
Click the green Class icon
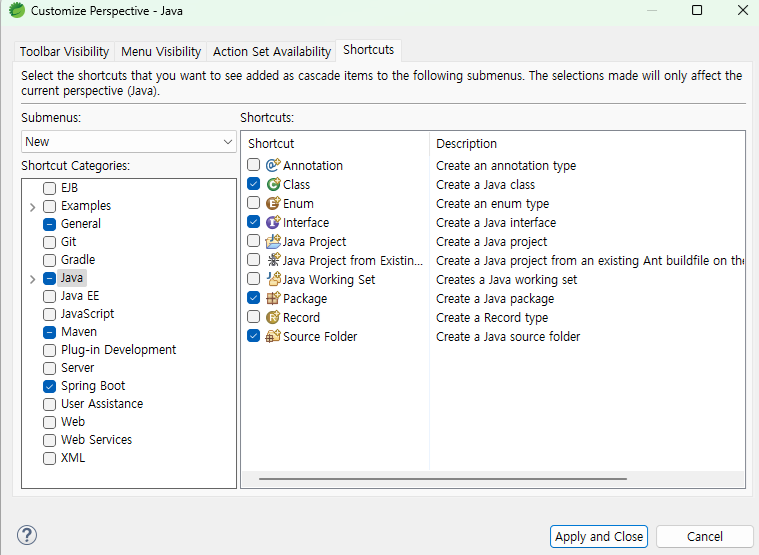click(x=273, y=184)
